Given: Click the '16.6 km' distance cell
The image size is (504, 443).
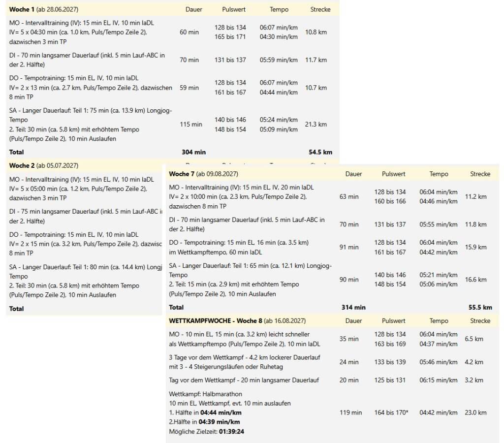Looking at the screenshot, I should (x=476, y=280).
